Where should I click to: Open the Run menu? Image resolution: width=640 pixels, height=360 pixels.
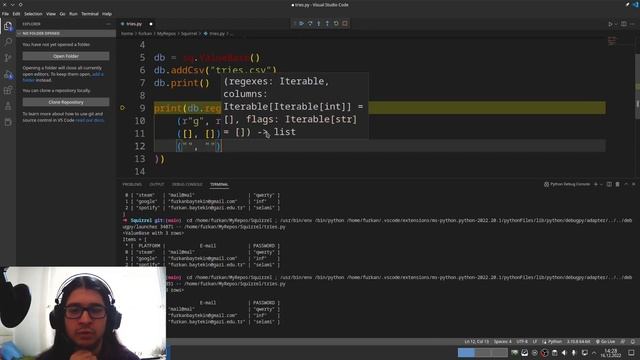click(x=73, y=14)
